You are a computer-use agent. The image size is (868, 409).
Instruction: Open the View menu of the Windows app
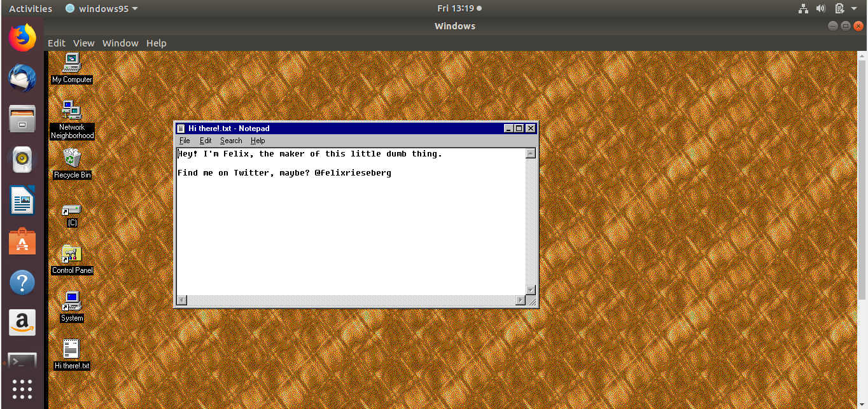(x=83, y=43)
